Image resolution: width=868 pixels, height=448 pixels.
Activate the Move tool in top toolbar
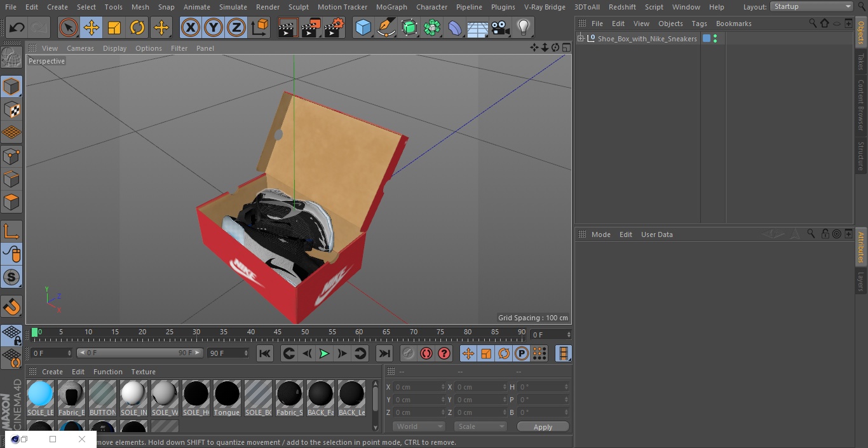(x=92, y=27)
